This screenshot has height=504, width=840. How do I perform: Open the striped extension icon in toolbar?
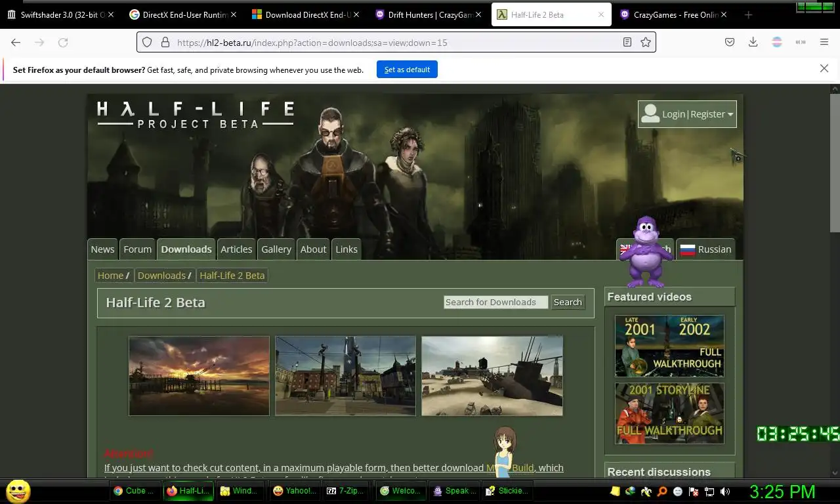coord(777,42)
